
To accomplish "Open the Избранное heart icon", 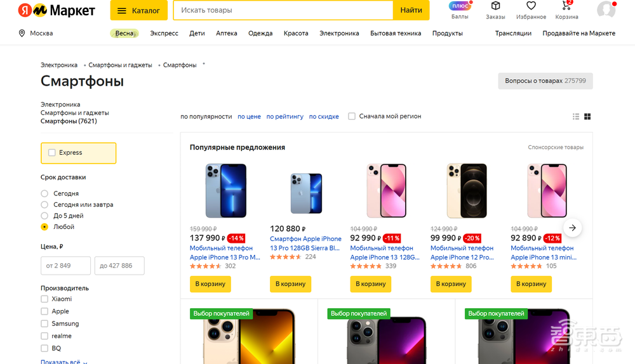I will pyautogui.click(x=531, y=7).
